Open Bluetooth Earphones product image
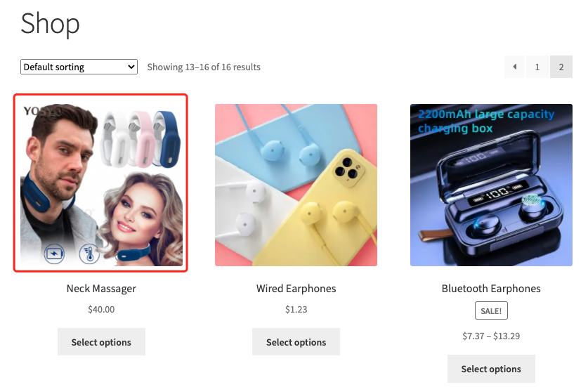Viewport: 588px width, 387px height. coord(491,185)
